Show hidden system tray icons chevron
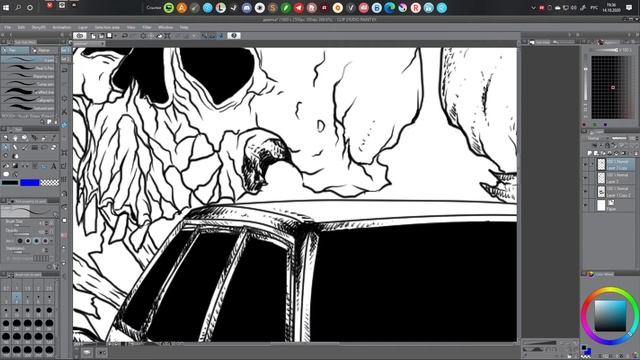The height and width of the screenshot is (360, 640). click(x=533, y=8)
